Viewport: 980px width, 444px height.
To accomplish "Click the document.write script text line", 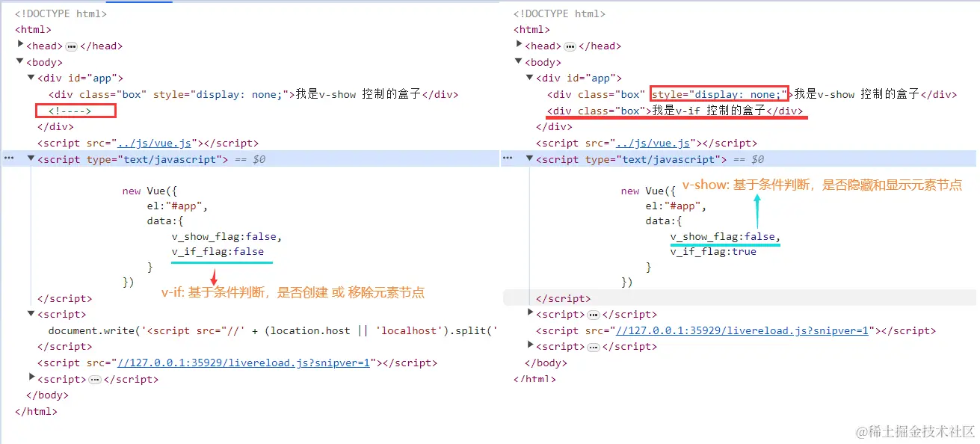I will point(273,330).
